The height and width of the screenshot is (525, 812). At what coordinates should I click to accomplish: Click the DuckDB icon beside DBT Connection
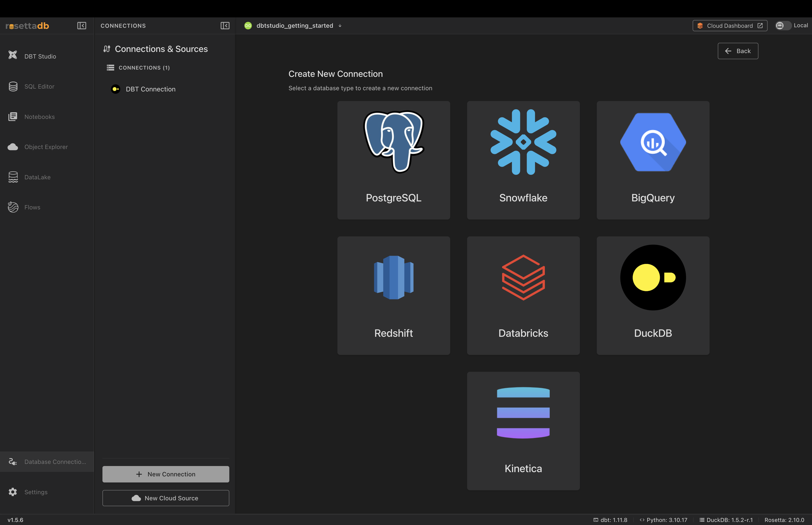click(116, 89)
